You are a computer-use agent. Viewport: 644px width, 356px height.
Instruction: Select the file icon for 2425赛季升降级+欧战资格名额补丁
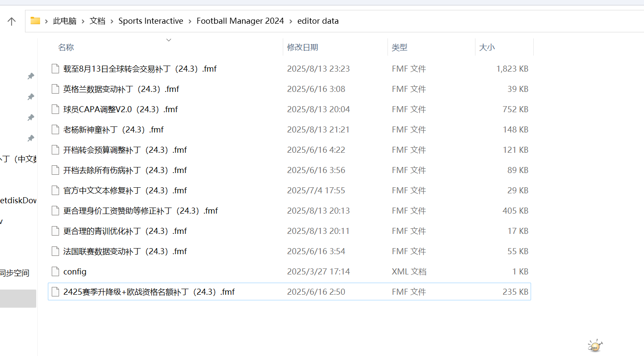tap(55, 292)
